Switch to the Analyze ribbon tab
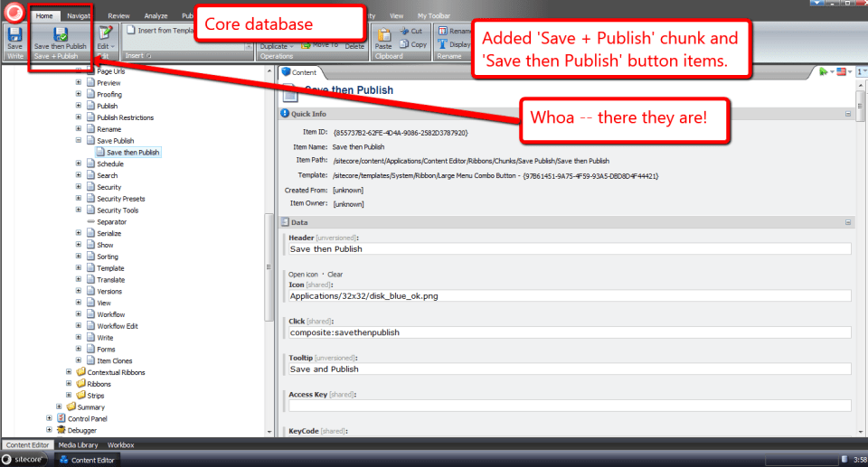Viewport: 868px width, 467px height. [156, 16]
